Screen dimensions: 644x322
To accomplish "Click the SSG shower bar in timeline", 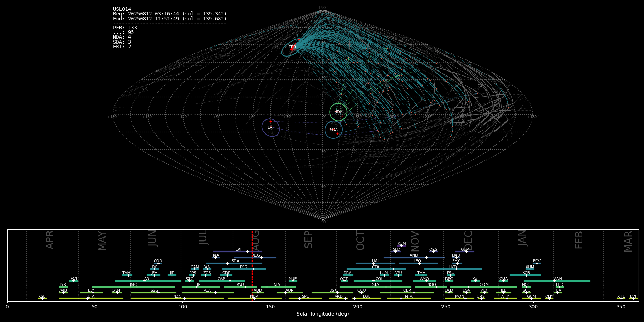I will click(x=153, y=293).
